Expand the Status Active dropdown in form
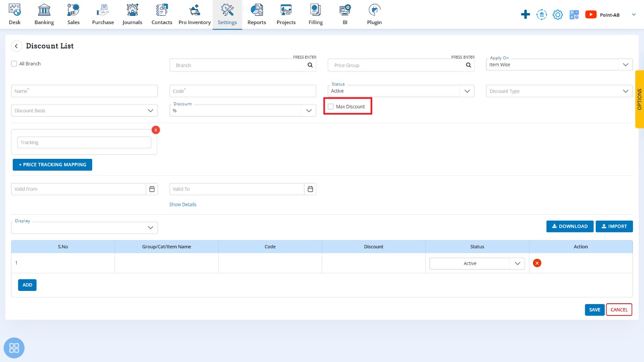This screenshot has height=362, width=644. click(401, 91)
